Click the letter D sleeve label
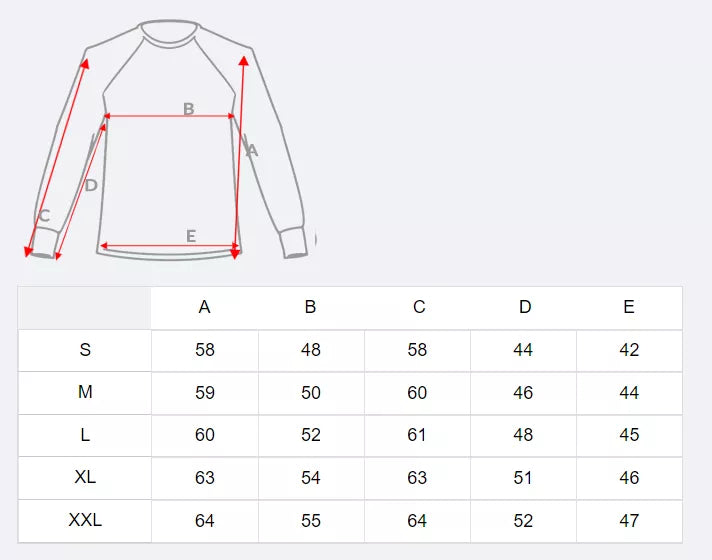The image size is (712, 560). click(x=91, y=185)
